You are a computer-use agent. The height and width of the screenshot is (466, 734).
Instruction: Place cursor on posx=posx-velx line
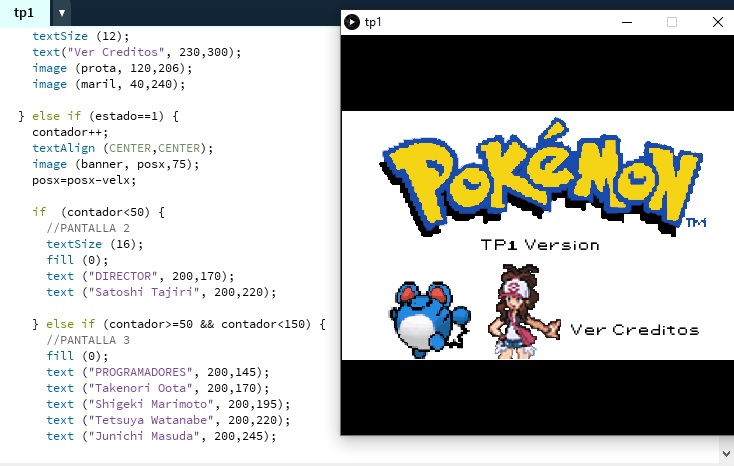84,180
